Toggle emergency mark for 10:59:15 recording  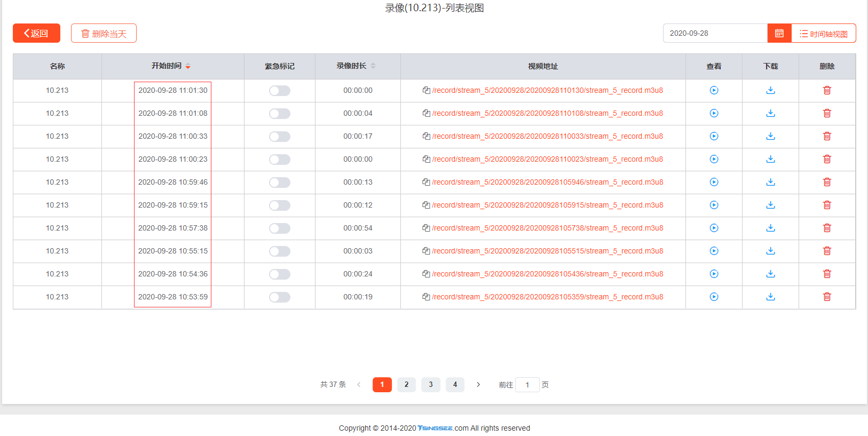(280, 205)
